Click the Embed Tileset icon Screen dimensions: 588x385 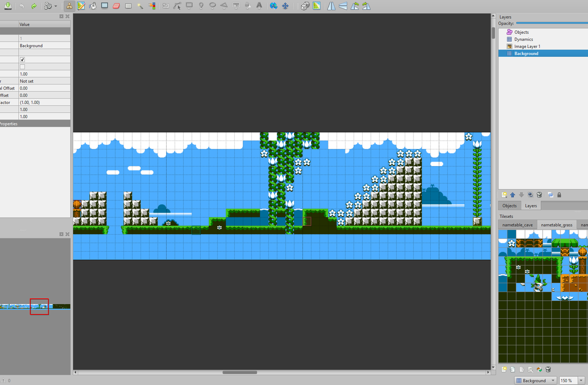pyautogui.click(x=513, y=369)
